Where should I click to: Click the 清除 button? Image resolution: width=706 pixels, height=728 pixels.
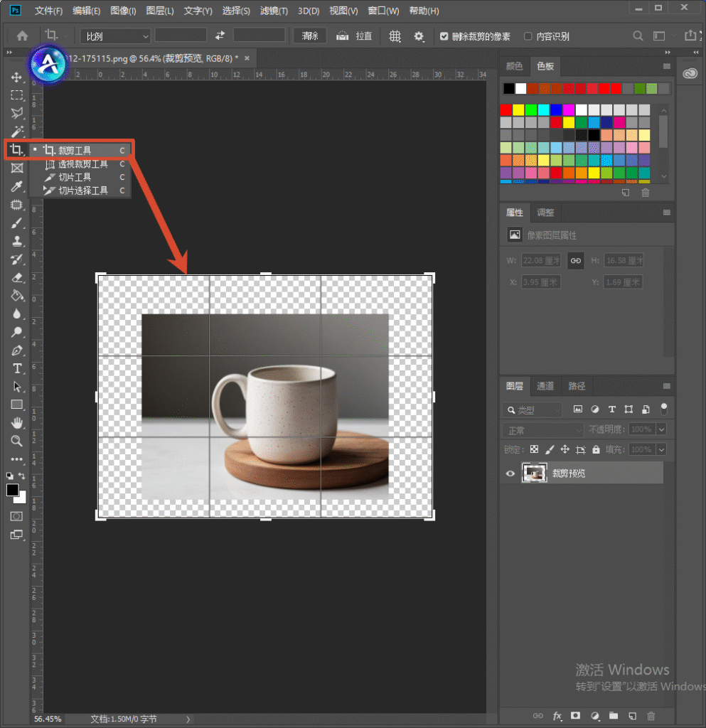pyautogui.click(x=309, y=36)
